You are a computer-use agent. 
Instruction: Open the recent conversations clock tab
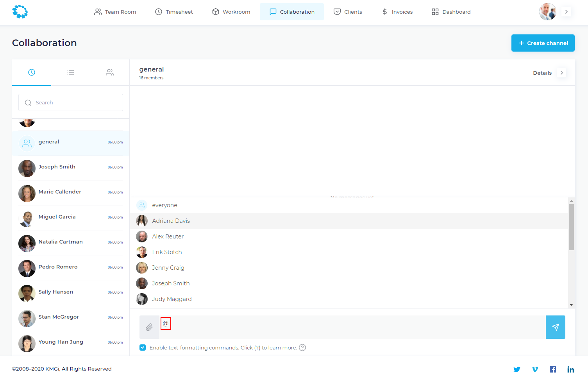point(32,72)
